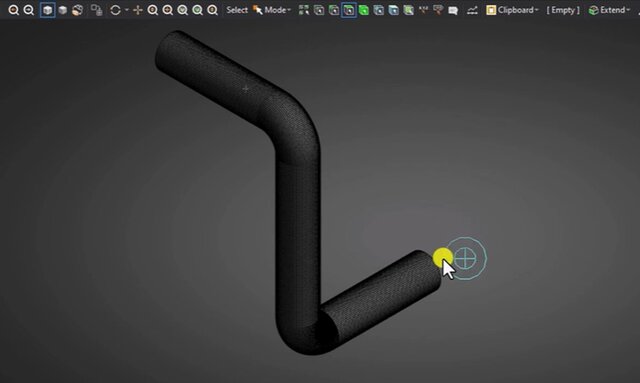Click the zoom out magnifier with minus sign

(29, 10)
